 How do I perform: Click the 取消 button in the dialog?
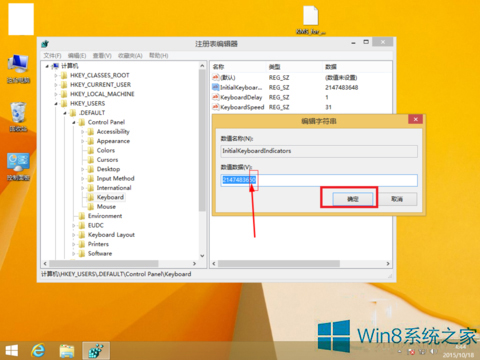point(397,199)
